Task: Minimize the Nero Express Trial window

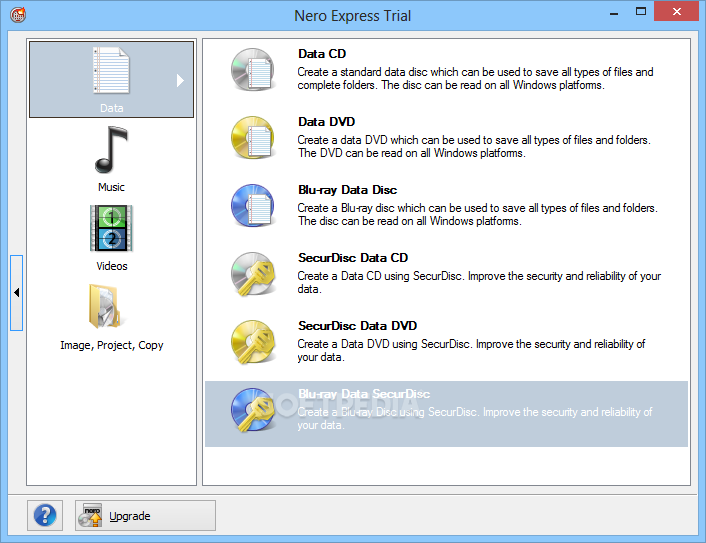Action: pos(614,13)
